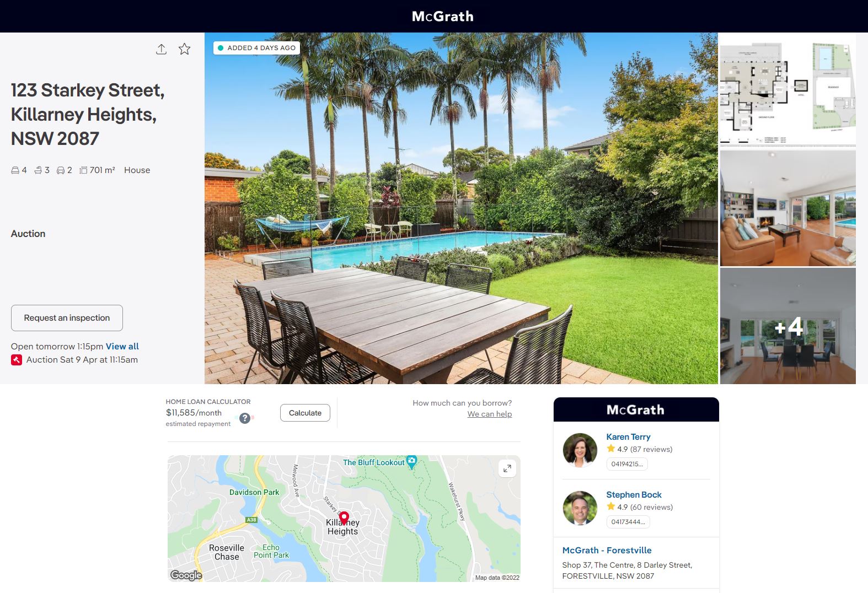The height and width of the screenshot is (593, 868).
Task: View the +4 more photos thumbnail
Action: pyautogui.click(x=787, y=326)
